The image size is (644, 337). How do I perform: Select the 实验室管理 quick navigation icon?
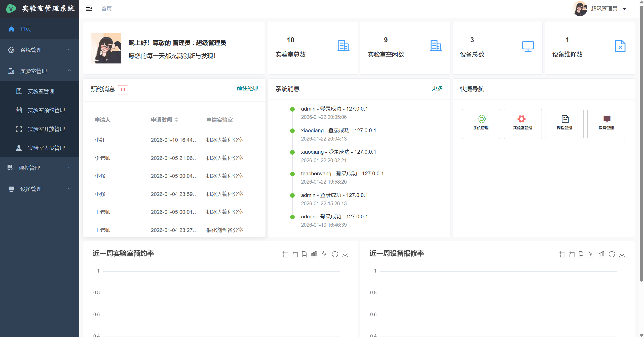point(522,123)
